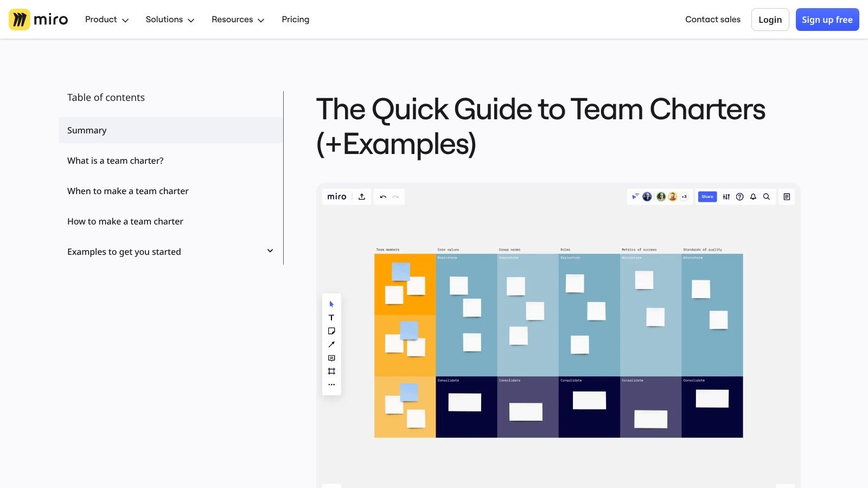Image resolution: width=868 pixels, height=488 pixels.
Task: Click the board export upload icon
Action: pyautogui.click(x=362, y=197)
